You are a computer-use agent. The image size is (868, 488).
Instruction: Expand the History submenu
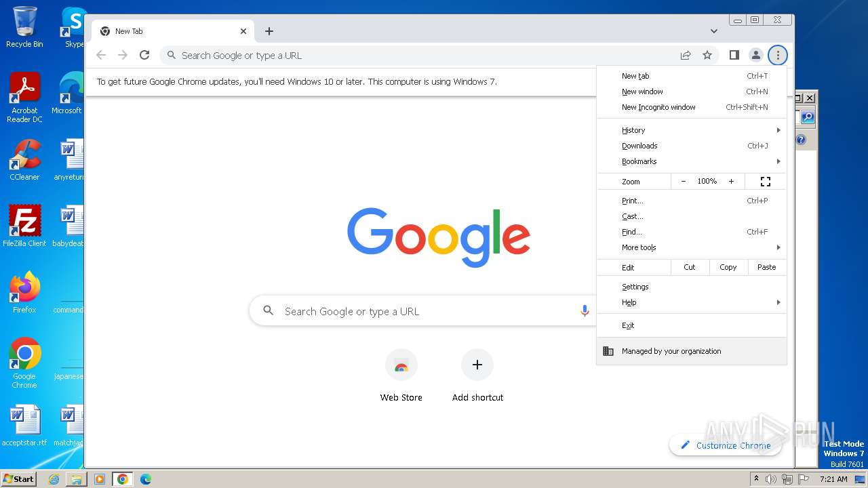coord(692,130)
